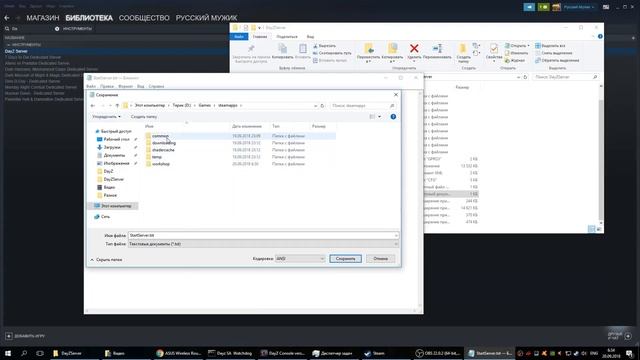
Task: Open the Правка menu in Notepad
Action: [107, 87]
